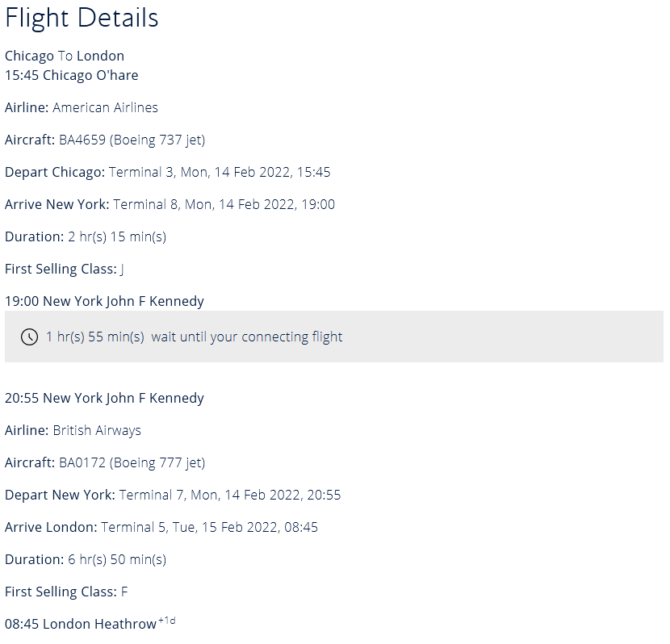Click the 2 hr(s) 15 min(s) duration
Image resolution: width=670 pixels, height=644 pixels.
point(117,236)
